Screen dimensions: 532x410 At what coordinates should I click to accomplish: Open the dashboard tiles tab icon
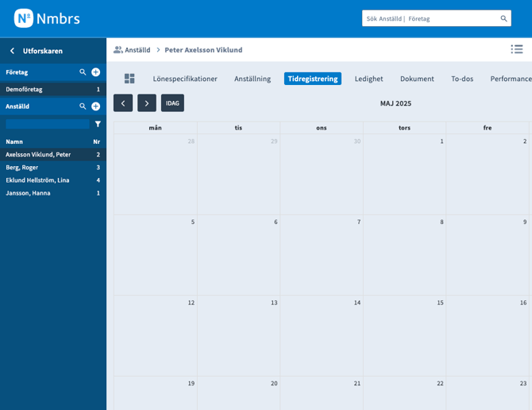tap(129, 79)
